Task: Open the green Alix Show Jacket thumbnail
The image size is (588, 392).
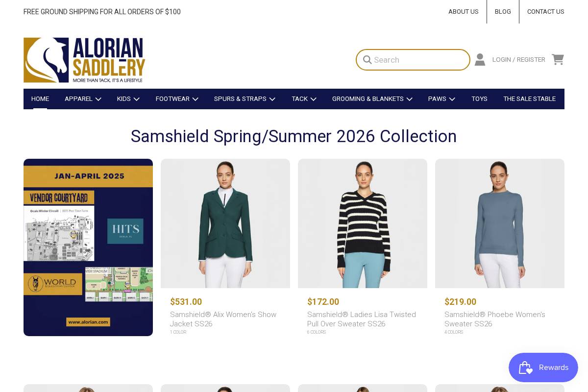Action: [225, 223]
